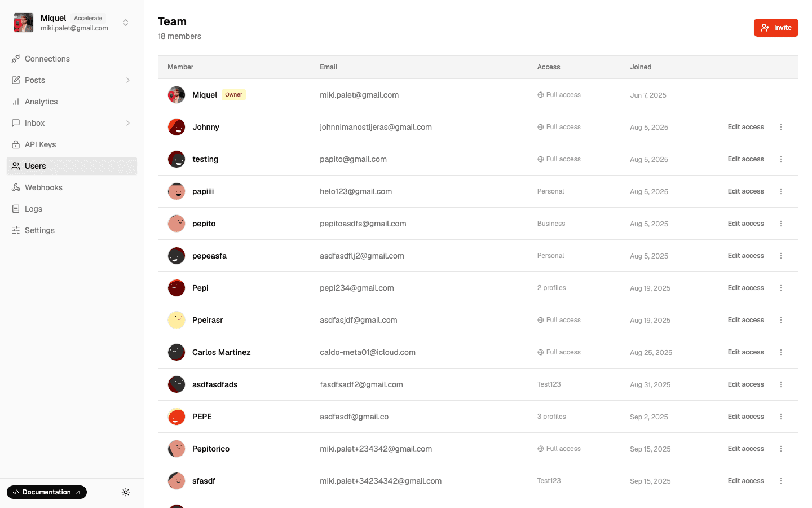
Task: Click the API Keys lock icon
Action: tap(16, 144)
